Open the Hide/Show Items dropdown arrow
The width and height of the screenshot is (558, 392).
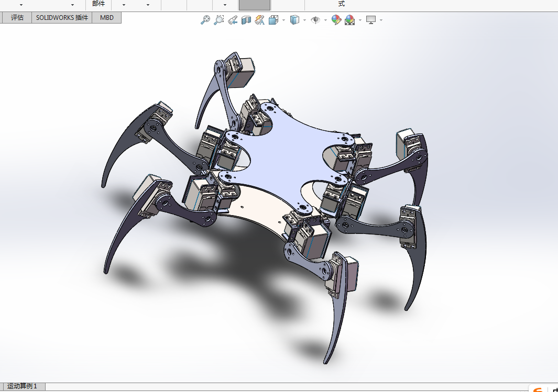point(325,20)
